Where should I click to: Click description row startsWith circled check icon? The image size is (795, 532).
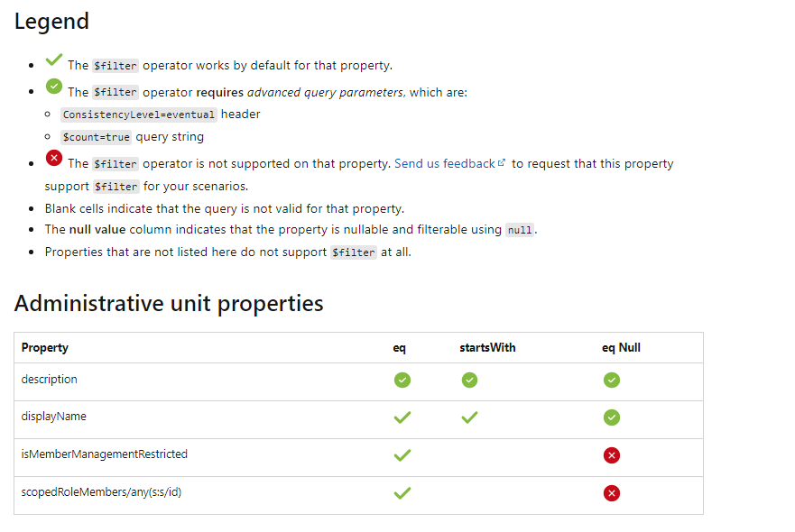coord(469,380)
